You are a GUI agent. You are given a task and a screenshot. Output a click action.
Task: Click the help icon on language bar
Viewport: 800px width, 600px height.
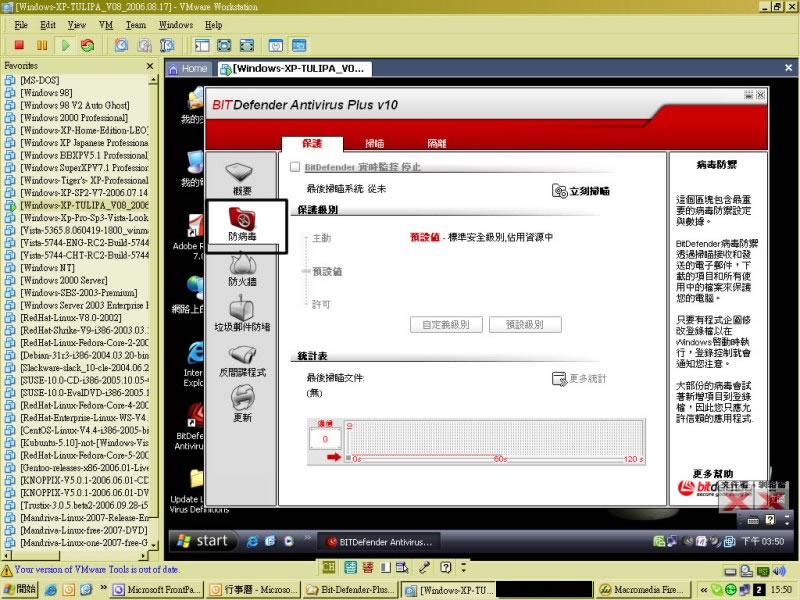click(445, 567)
